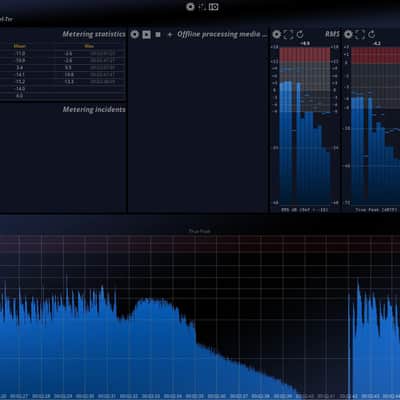
Task: Open RMS meter settings gear
Action: [x=277, y=34]
